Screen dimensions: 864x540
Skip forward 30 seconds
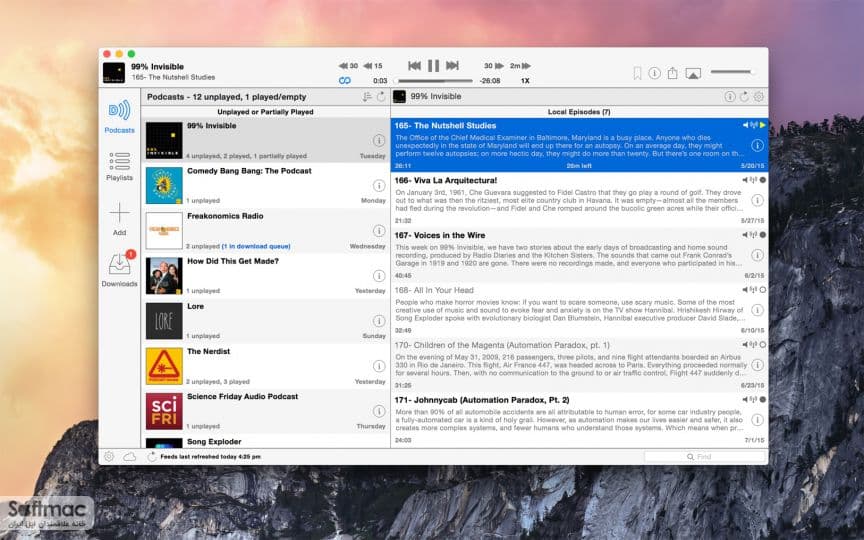tap(494, 66)
